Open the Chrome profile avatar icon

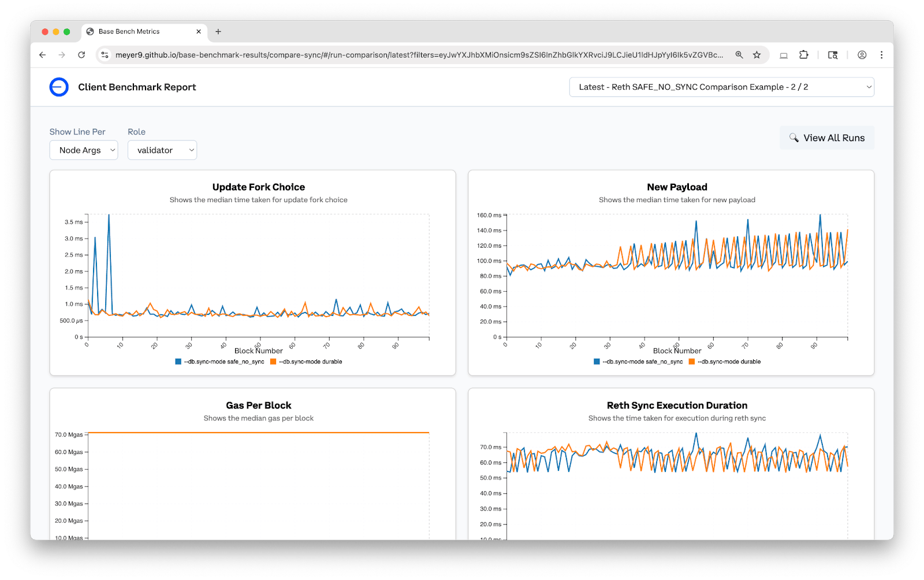[862, 55]
